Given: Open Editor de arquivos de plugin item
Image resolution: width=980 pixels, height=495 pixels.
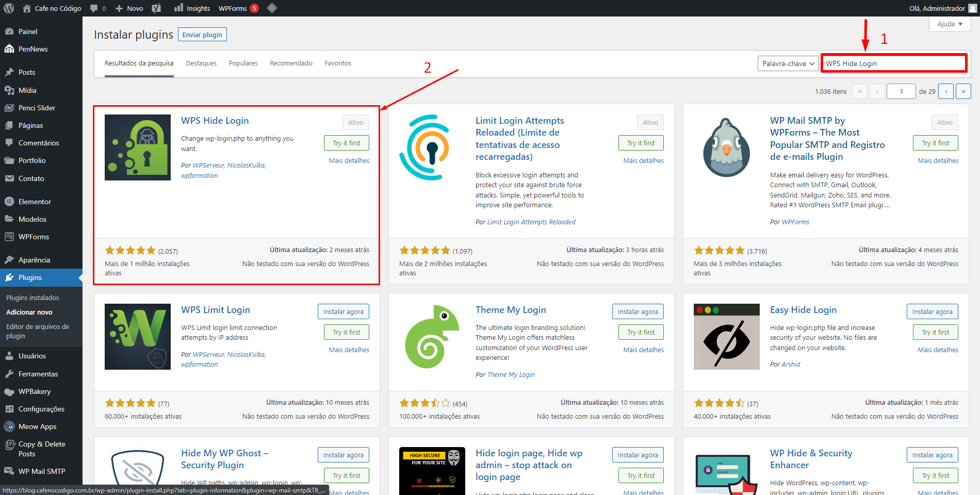Looking at the screenshot, I should point(38,331).
